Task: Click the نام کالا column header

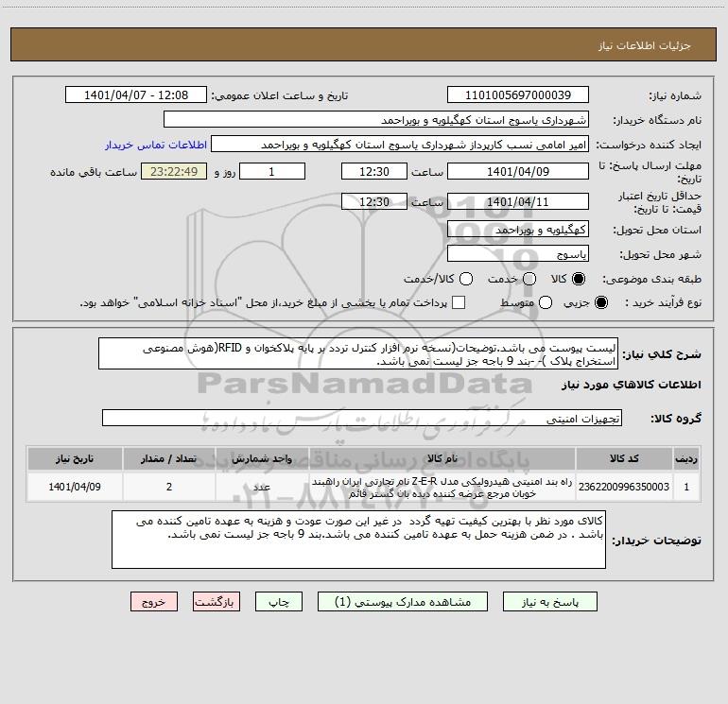Action: 442,458
